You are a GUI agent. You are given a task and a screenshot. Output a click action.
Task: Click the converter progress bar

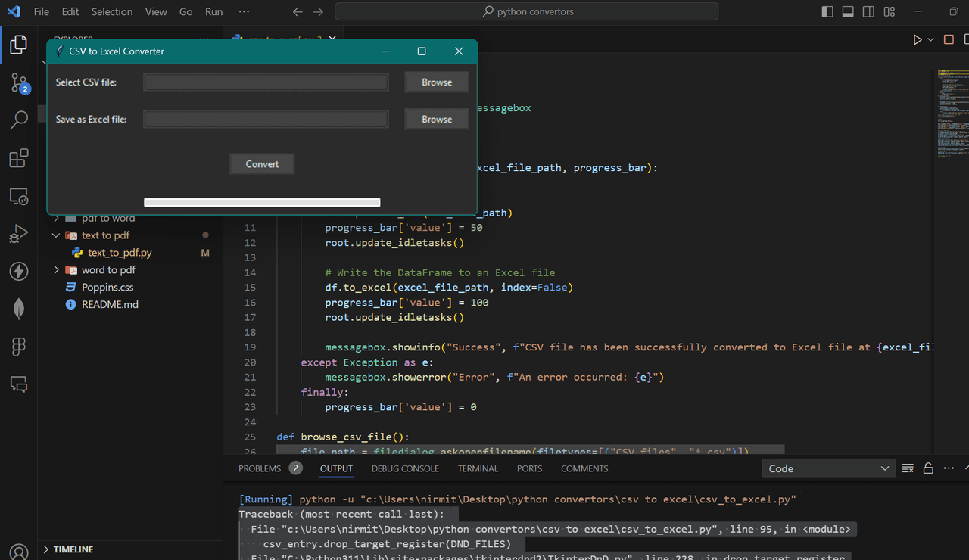tap(262, 202)
